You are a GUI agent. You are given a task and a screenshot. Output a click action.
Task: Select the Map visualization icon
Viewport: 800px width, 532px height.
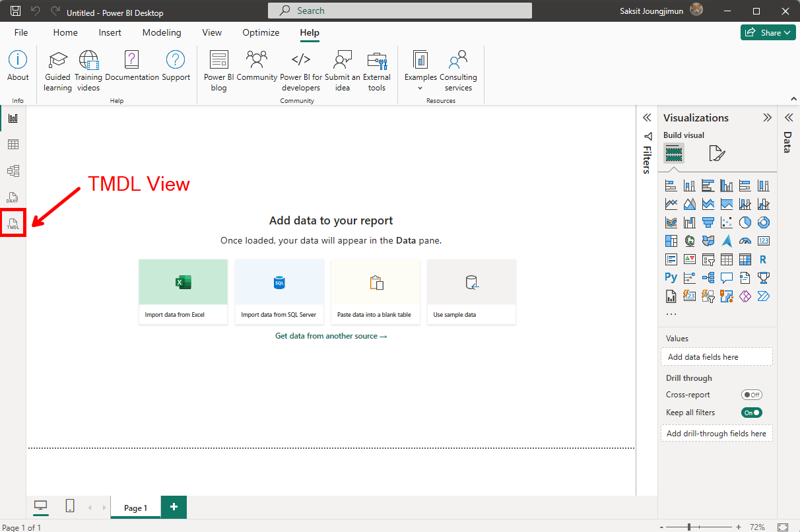point(689,240)
